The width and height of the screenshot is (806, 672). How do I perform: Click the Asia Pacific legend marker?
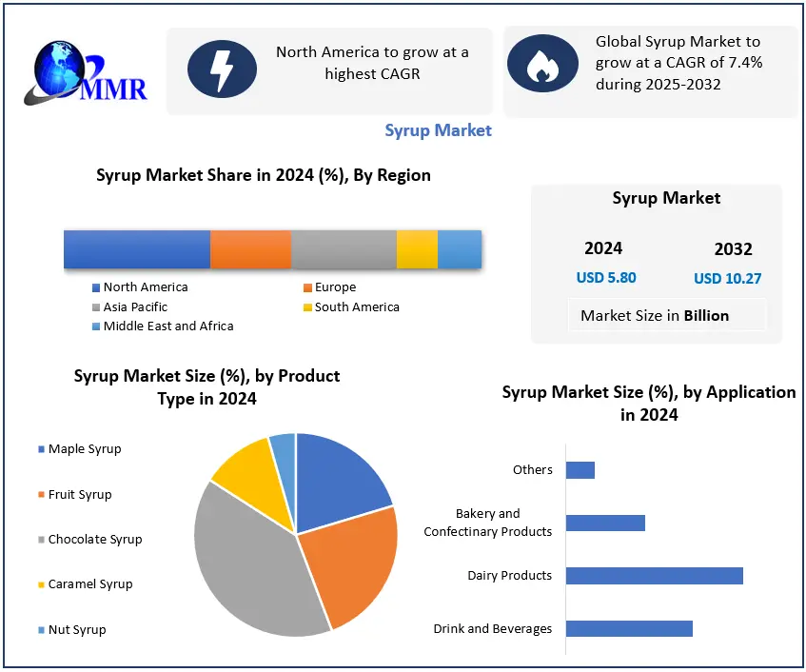pos(96,307)
